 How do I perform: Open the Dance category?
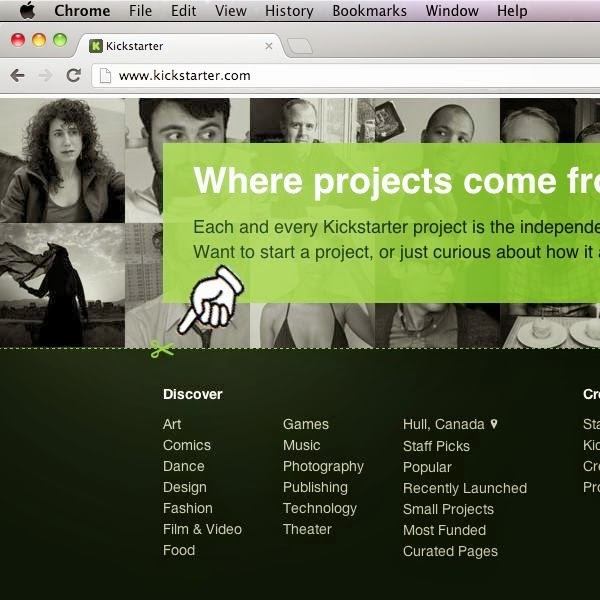point(184,466)
